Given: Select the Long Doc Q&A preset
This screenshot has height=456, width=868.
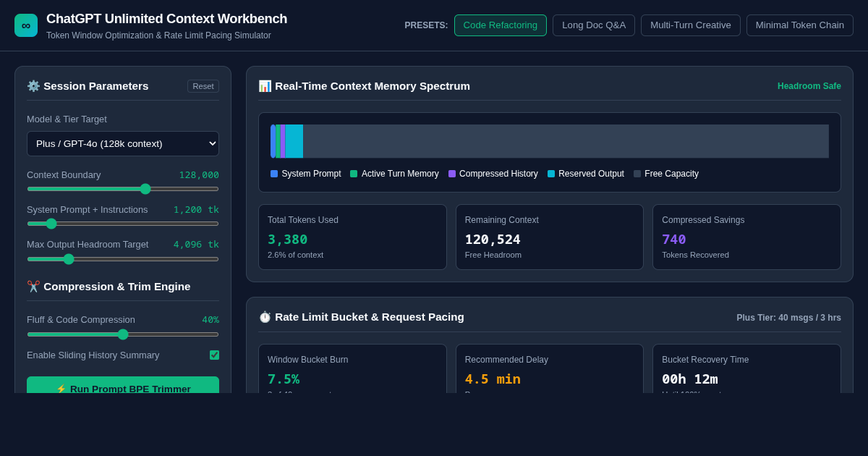Looking at the screenshot, I should point(594,25).
